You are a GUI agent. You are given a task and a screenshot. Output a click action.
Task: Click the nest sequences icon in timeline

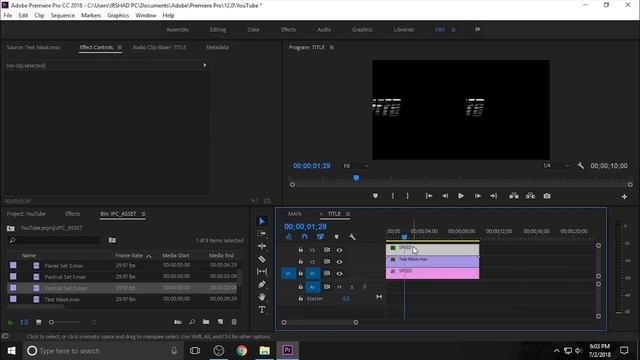point(289,237)
